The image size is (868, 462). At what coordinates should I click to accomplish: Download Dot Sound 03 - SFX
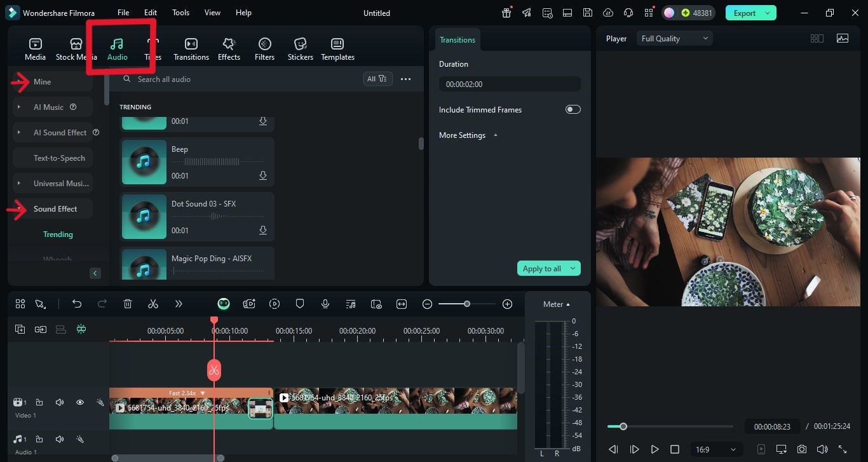tap(263, 230)
